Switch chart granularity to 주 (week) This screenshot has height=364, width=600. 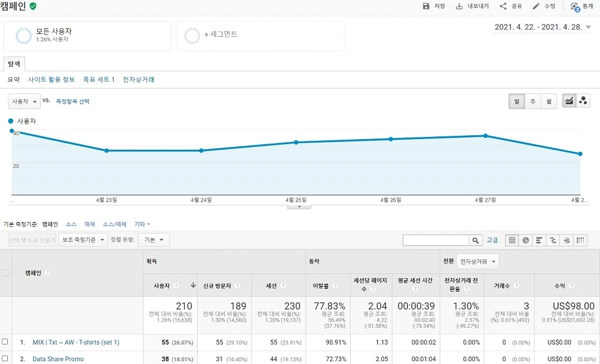[533, 101]
